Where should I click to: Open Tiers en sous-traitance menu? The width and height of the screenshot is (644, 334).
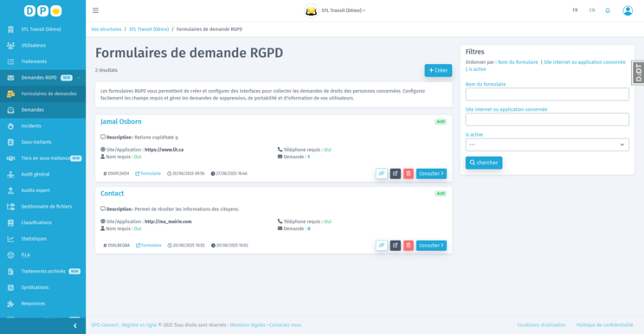(x=42, y=158)
